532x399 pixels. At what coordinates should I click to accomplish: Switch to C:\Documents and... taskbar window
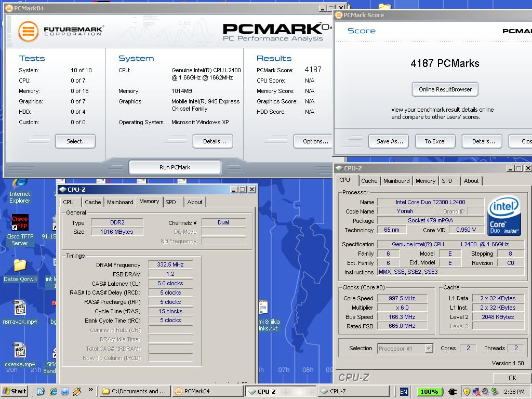click(x=135, y=391)
